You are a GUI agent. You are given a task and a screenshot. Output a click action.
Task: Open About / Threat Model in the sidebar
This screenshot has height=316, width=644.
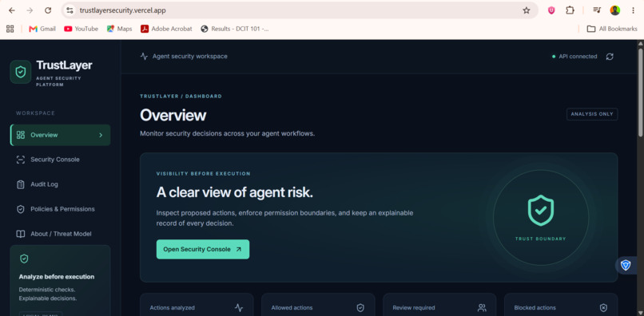click(x=60, y=234)
